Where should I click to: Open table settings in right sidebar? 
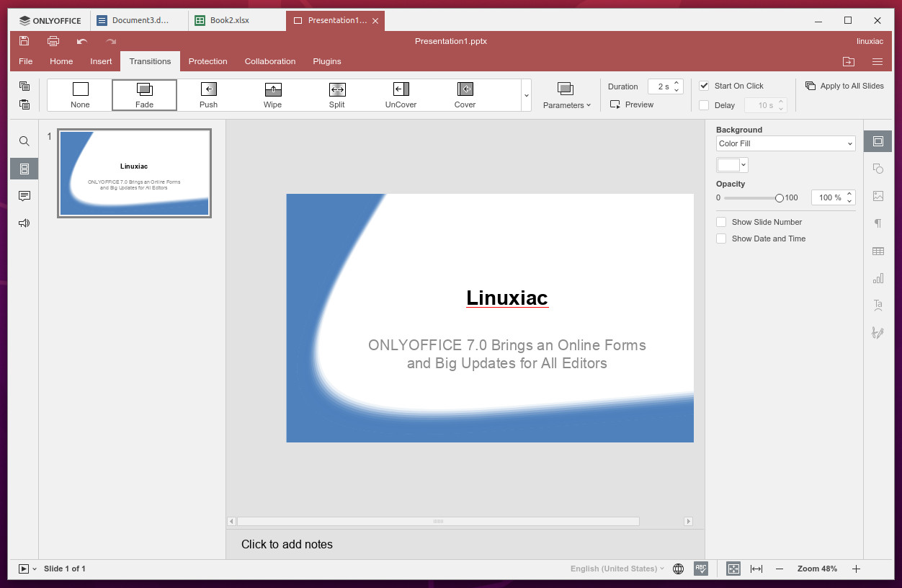(x=878, y=251)
